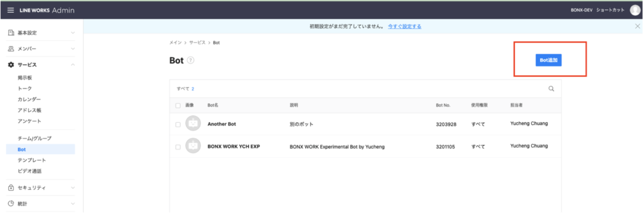The width and height of the screenshot is (644, 214).
Task: Toggle the select-all bots checkbox
Action: tap(178, 106)
